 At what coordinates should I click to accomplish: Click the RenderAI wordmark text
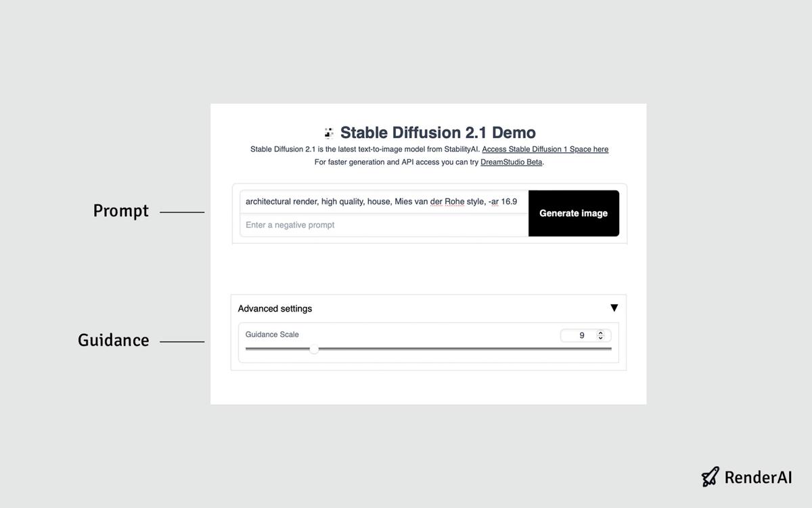(x=758, y=477)
